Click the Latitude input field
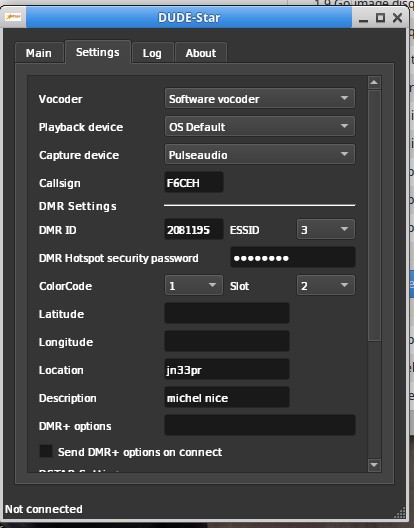The width and height of the screenshot is (414, 528). (227, 313)
